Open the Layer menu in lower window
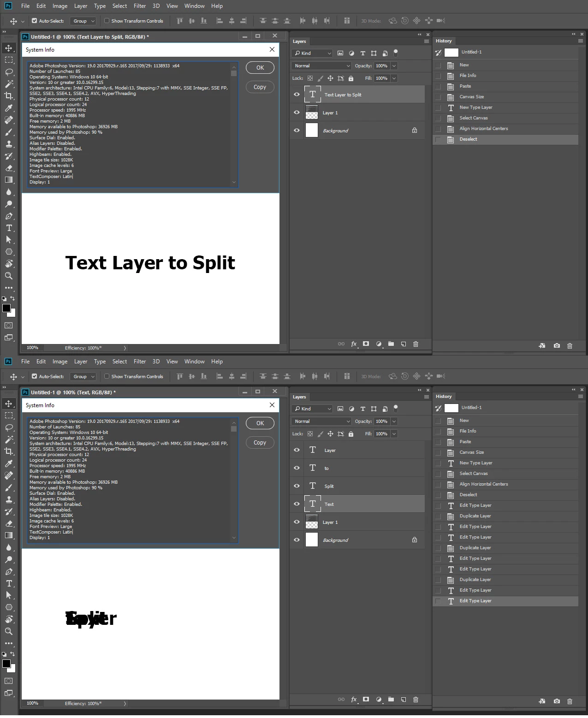The width and height of the screenshot is (588, 718). click(81, 362)
